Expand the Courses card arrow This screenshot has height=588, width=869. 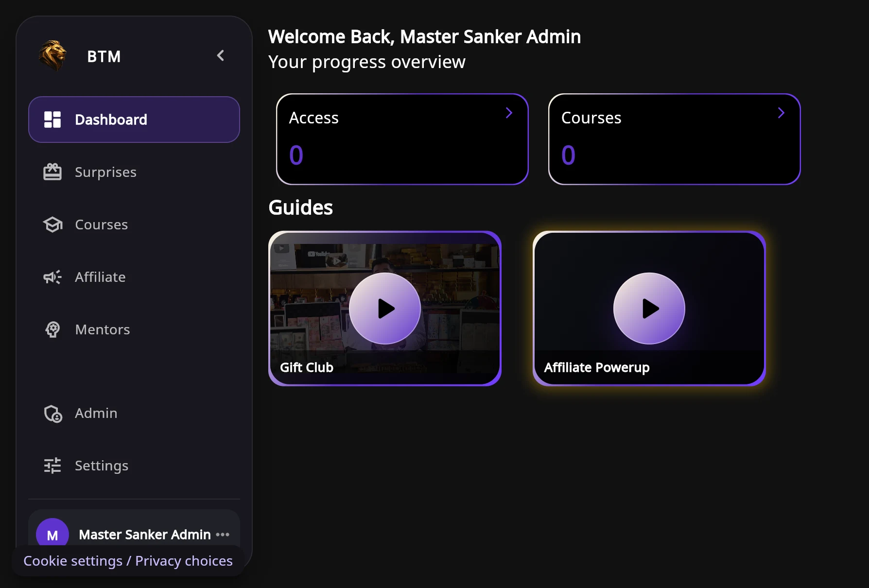click(x=781, y=113)
